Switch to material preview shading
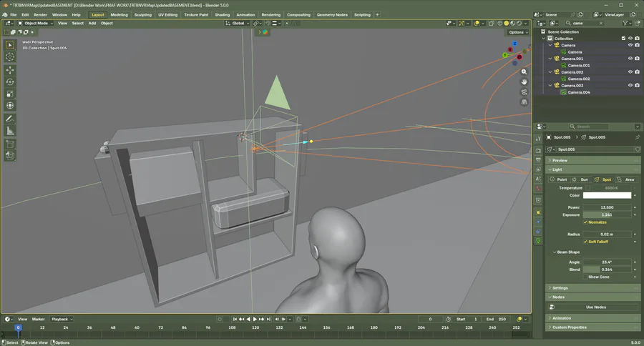The width and height of the screenshot is (644, 346). pyautogui.click(x=513, y=24)
